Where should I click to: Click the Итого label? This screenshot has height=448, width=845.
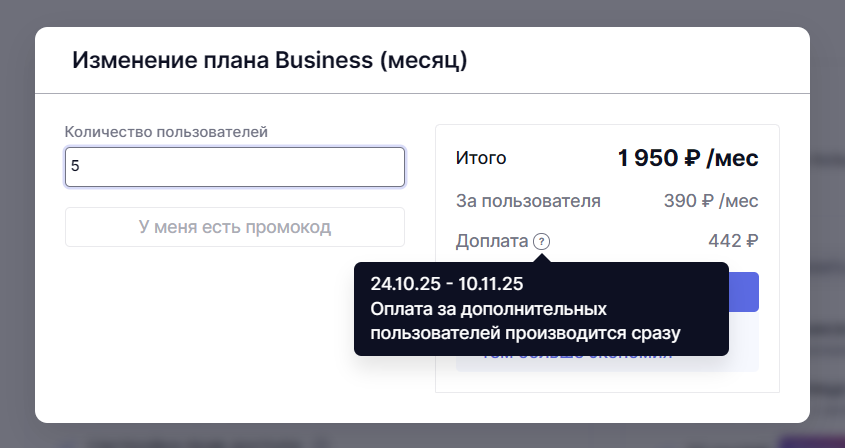pos(481,158)
